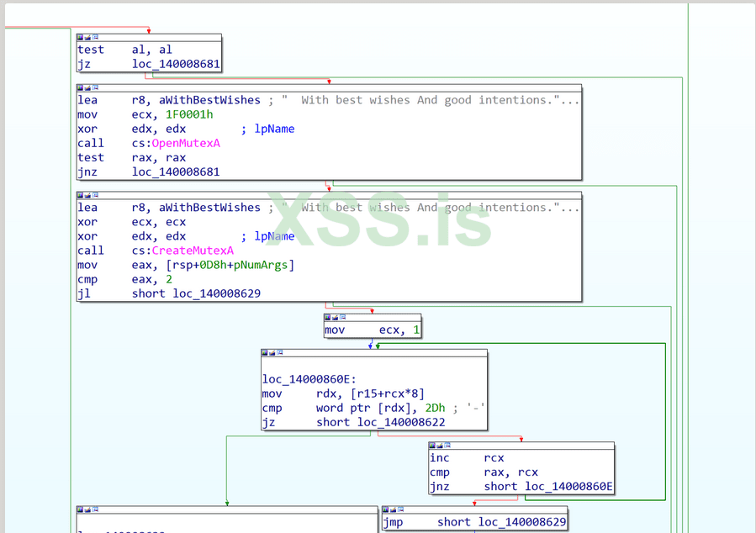Select loc_140008629 in the 'jmp short' line
756x533 pixels.
tap(522, 522)
